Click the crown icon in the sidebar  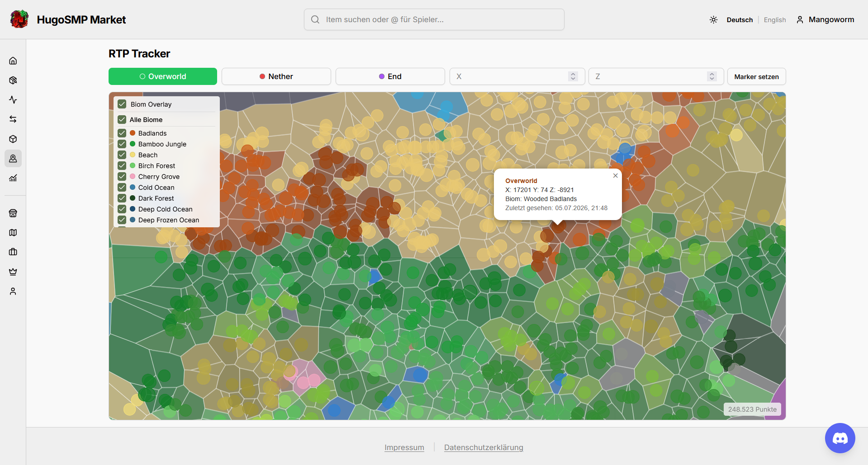click(13, 272)
